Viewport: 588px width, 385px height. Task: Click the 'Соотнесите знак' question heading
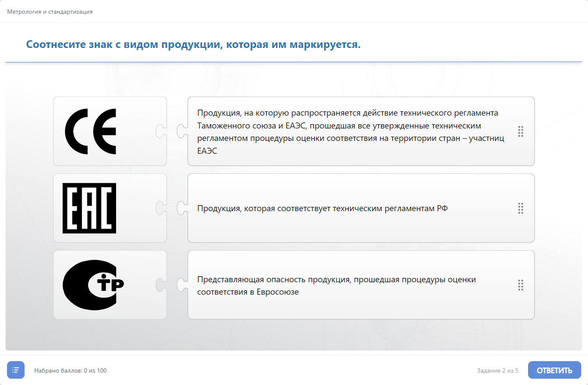pyautogui.click(x=193, y=45)
